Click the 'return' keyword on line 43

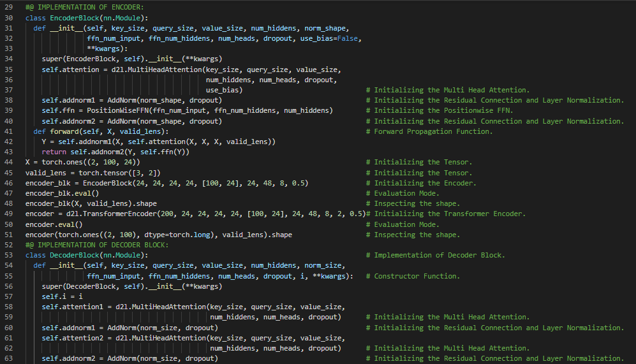[54, 152]
